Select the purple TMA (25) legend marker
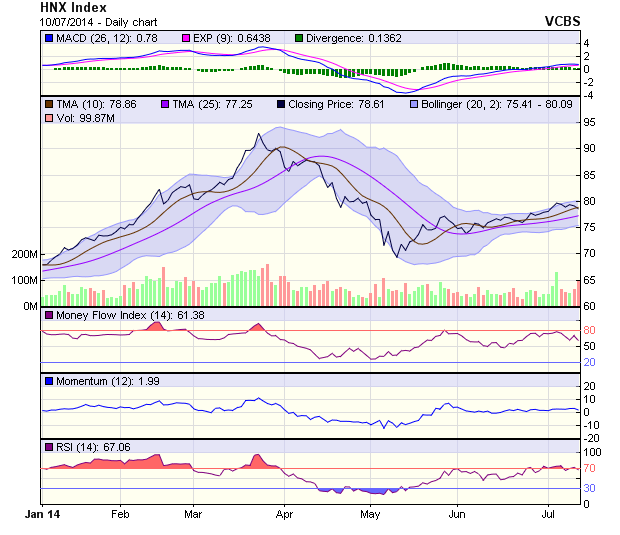This screenshot has height=535, width=620. (166, 103)
